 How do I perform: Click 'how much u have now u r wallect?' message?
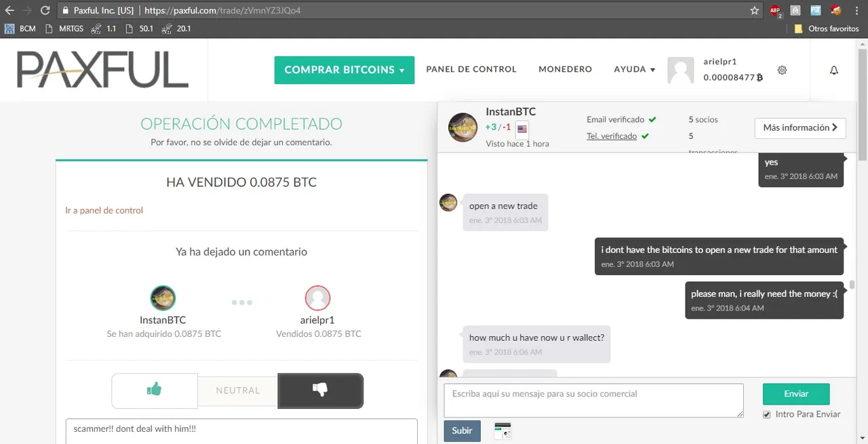tap(536, 344)
